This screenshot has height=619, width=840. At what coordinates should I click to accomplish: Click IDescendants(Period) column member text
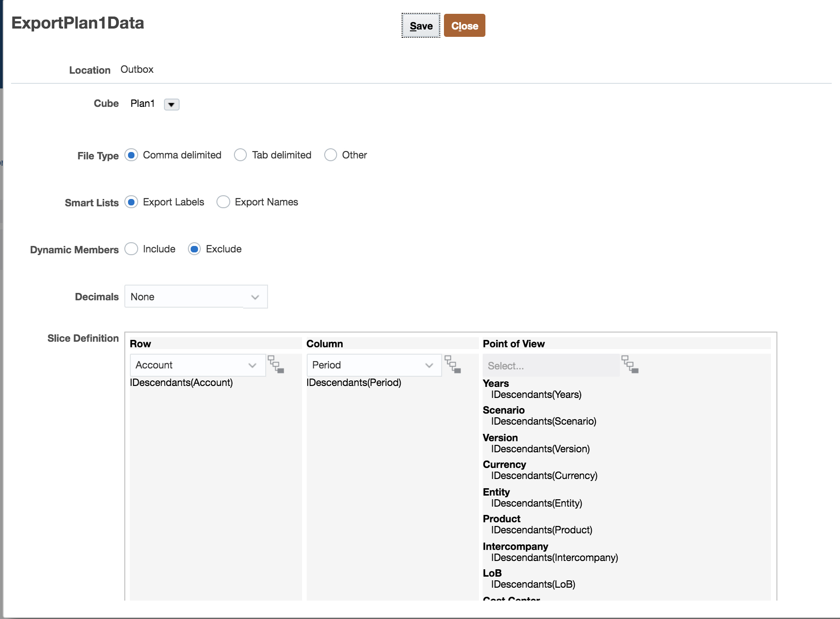tap(354, 383)
